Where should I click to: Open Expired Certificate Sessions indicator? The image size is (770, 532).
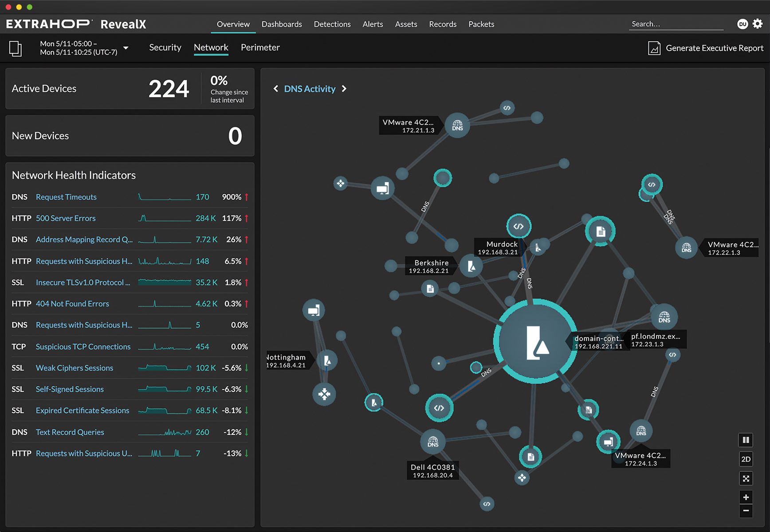pos(82,411)
